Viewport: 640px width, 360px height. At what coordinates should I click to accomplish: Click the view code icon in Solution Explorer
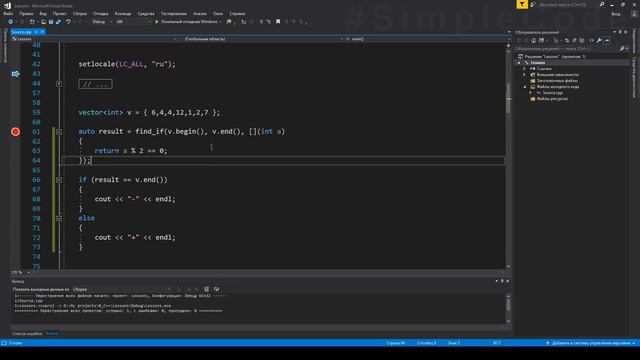coord(591,40)
